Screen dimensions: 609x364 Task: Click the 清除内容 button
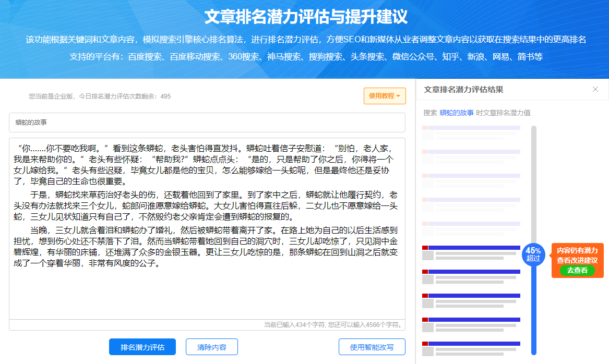click(x=211, y=346)
